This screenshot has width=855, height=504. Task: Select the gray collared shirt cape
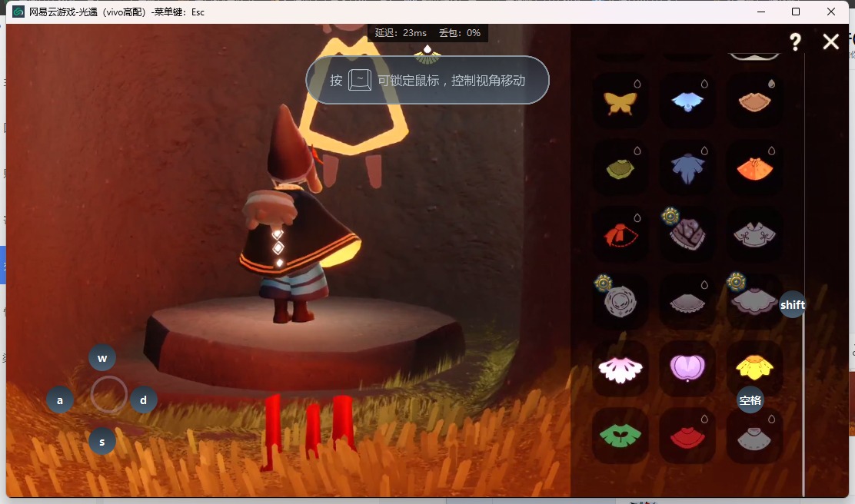tap(755, 235)
